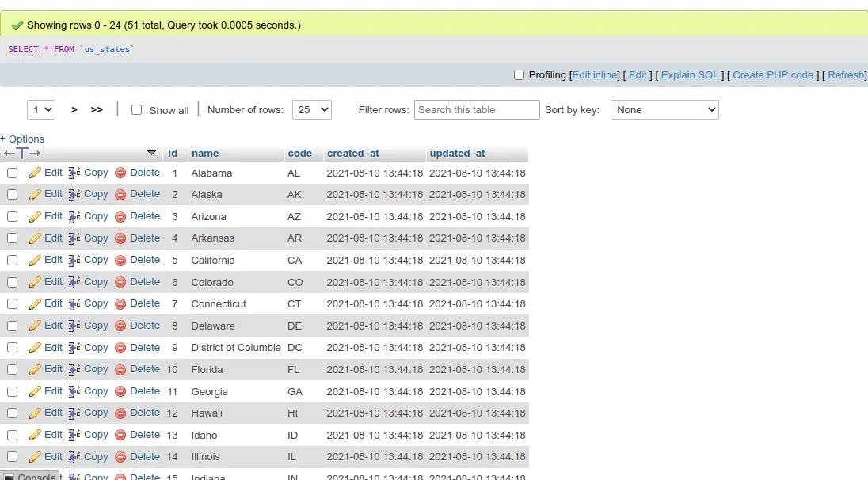Click the Search this table filter field
Viewport: 868px width, 480px height.
click(x=477, y=110)
